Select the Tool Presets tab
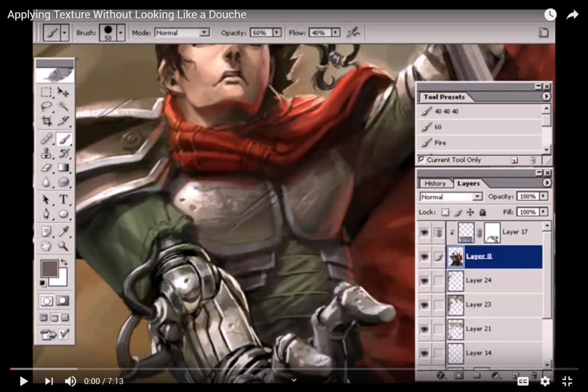This screenshot has height=392, width=588. [x=444, y=97]
